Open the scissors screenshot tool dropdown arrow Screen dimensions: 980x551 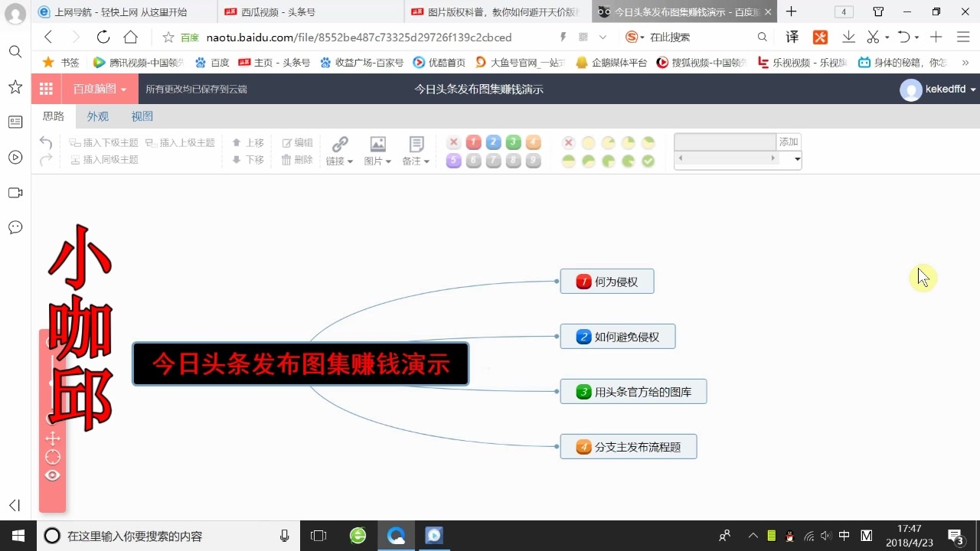pyautogui.click(x=887, y=37)
